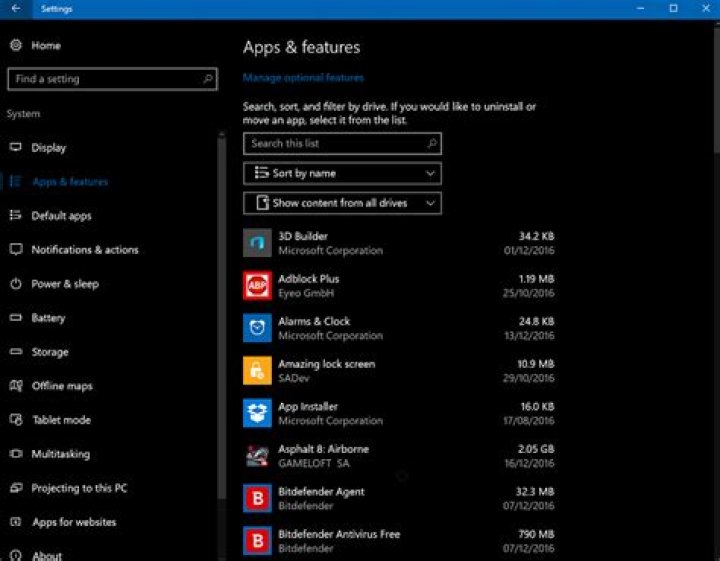Click the Tablet mode icon
Image resolution: width=720 pixels, height=561 pixels.
[x=16, y=420]
